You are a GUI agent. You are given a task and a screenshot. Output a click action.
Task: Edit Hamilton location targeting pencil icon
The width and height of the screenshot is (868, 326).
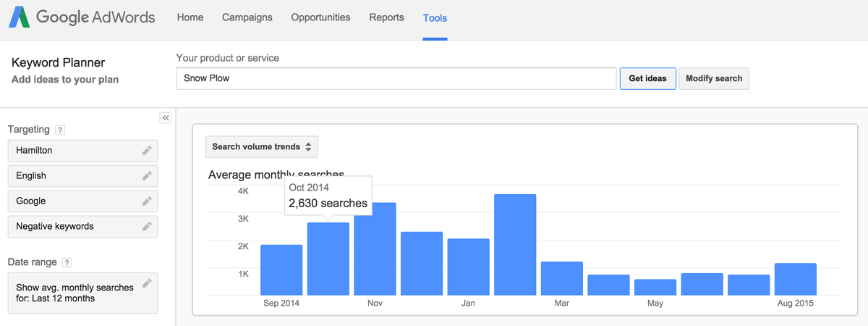tap(147, 151)
